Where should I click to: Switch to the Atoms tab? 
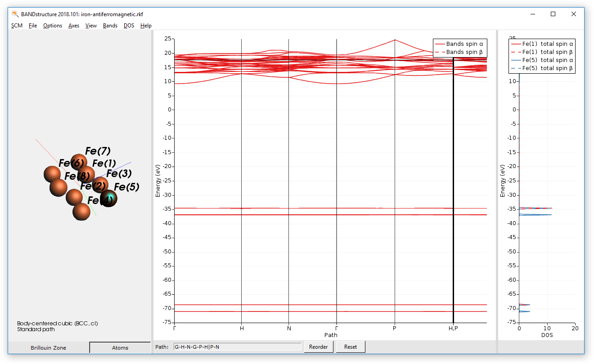[x=120, y=347]
